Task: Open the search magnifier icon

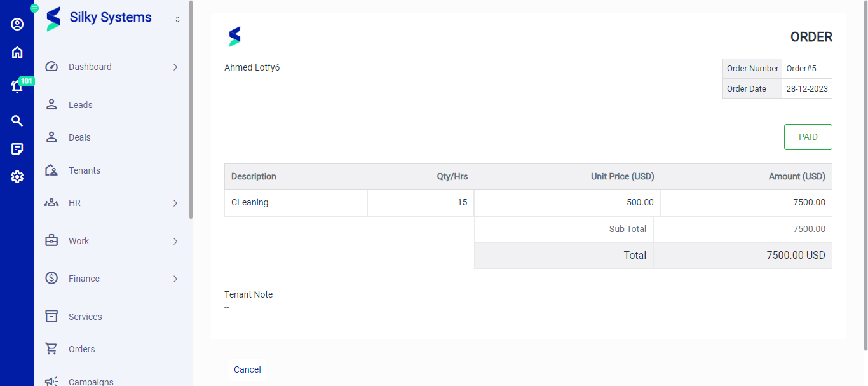Action: pos(17,121)
